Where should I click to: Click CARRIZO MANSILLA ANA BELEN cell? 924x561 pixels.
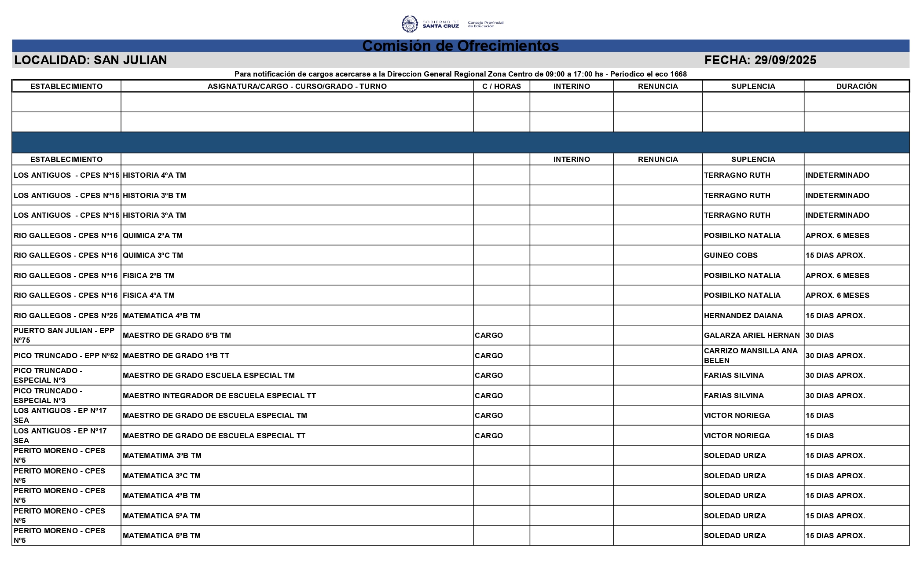750,356
